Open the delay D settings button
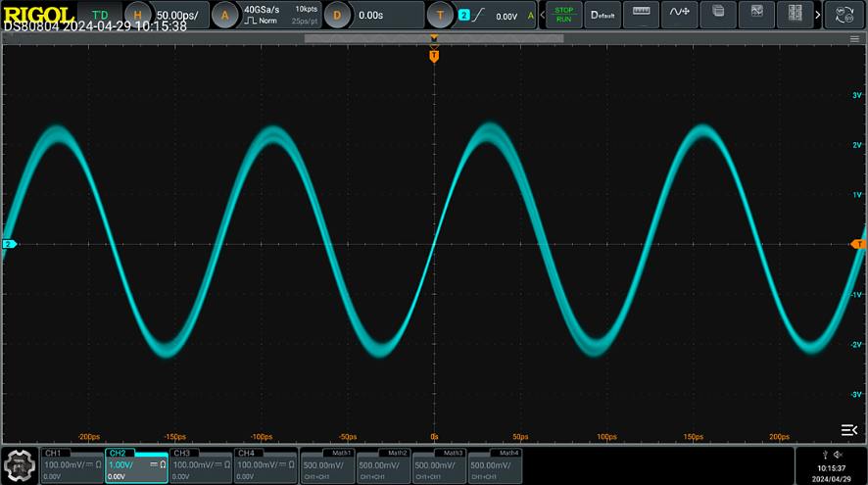Screen dimensions: 868x485 click(337, 16)
